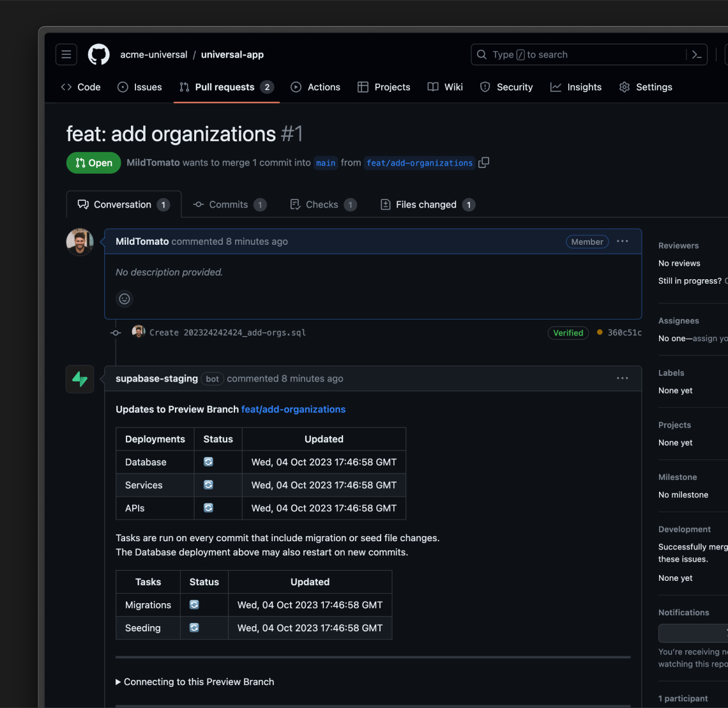Open the Projects tab
Screen dimensions: 728x708
[x=384, y=87]
